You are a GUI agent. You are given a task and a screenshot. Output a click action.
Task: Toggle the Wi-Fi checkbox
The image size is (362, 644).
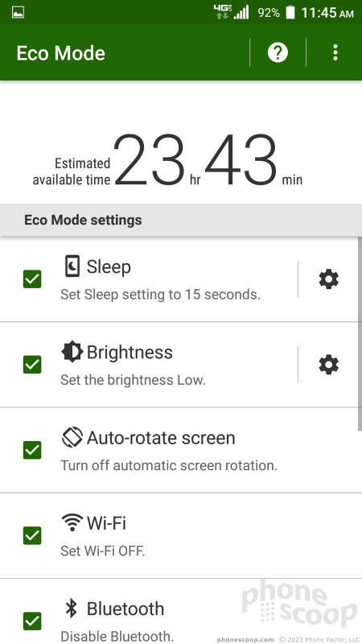[x=32, y=535]
